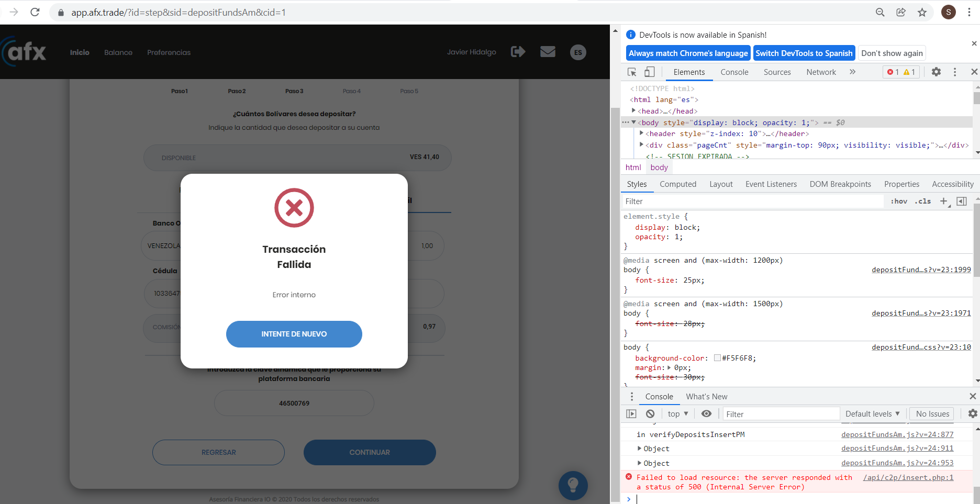Screen dimensions: 980x504
Task: Show the console sidebar icon
Action: pos(631,414)
